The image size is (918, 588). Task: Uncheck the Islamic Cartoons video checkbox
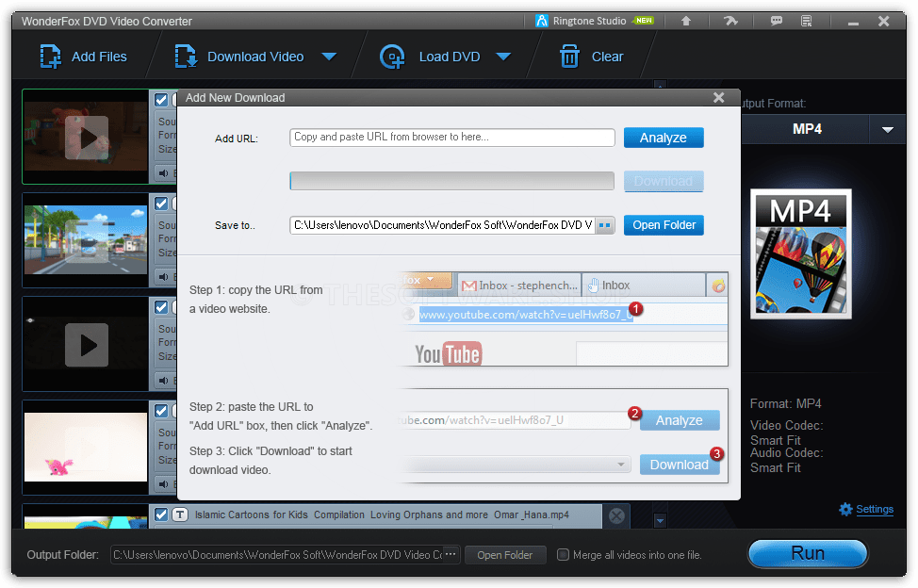coord(161,514)
